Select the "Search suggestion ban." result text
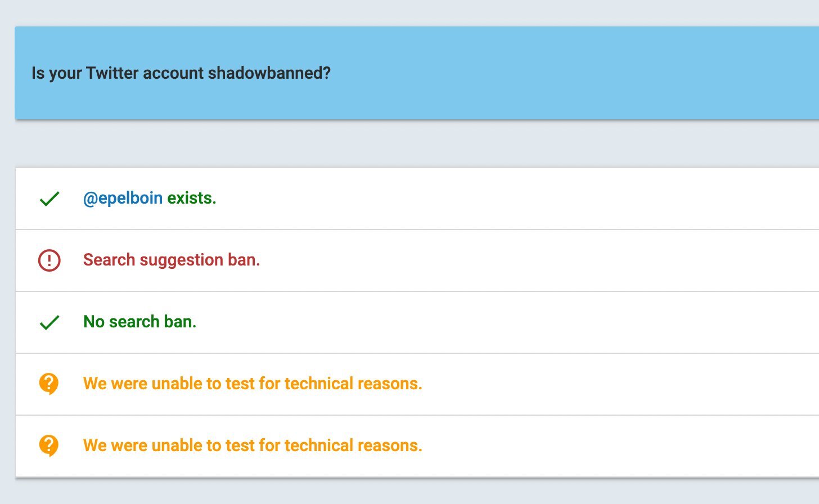The width and height of the screenshot is (819, 504). pyautogui.click(x=172, y=260)
